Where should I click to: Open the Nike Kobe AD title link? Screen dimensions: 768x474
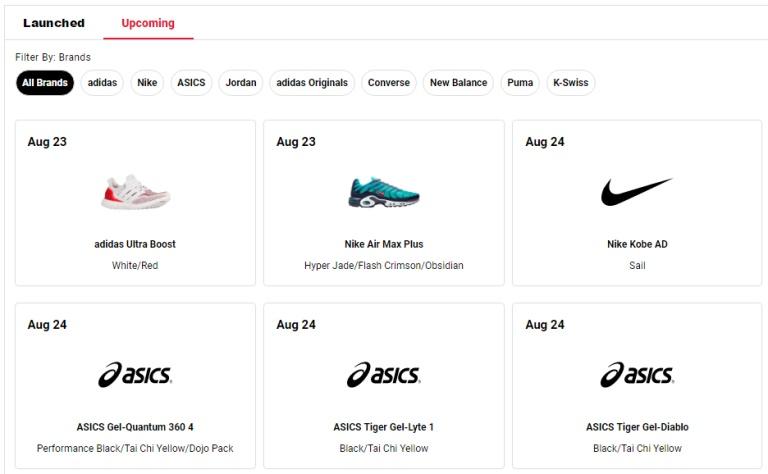(637, 244)
